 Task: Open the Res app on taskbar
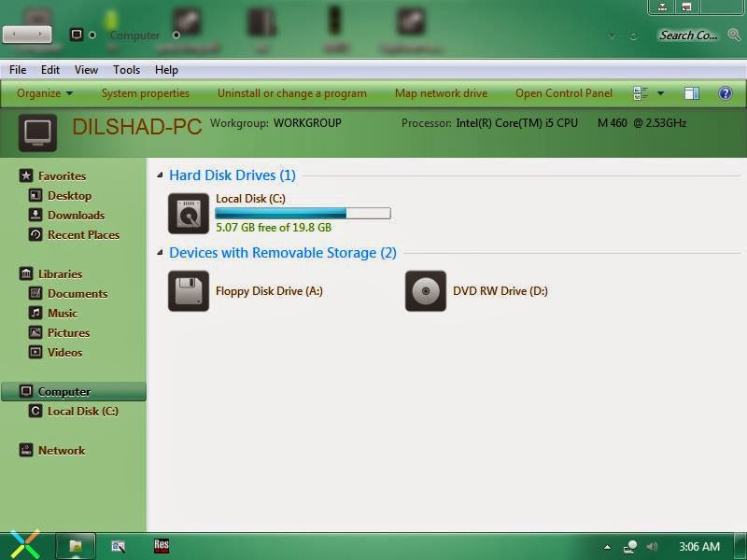click(161, 546)
